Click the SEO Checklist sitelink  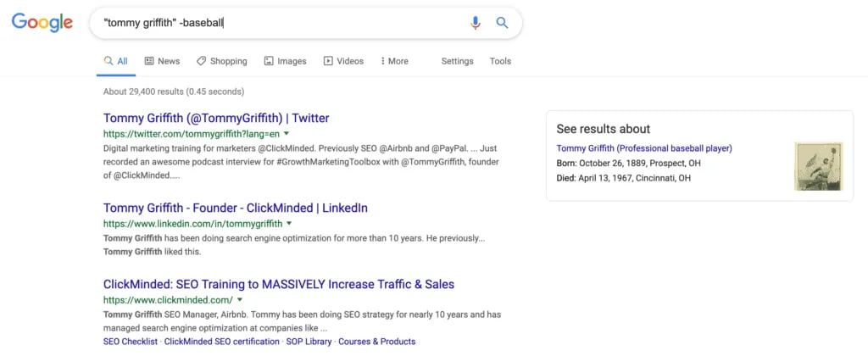pyautogui.click(x=130, y=342)
